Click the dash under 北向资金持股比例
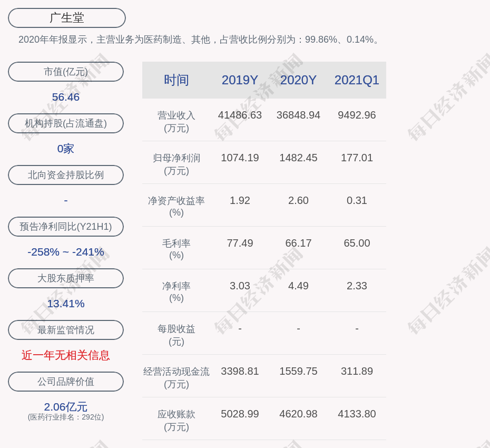The width and height of the screenshot is (490, 448). pyautogui.click(x=66, y=200)
